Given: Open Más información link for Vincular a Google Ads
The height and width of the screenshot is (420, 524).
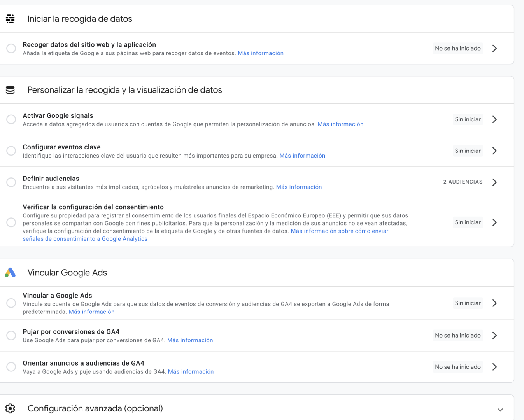Looking at the screenshot, I should click(x=91, y=312).
